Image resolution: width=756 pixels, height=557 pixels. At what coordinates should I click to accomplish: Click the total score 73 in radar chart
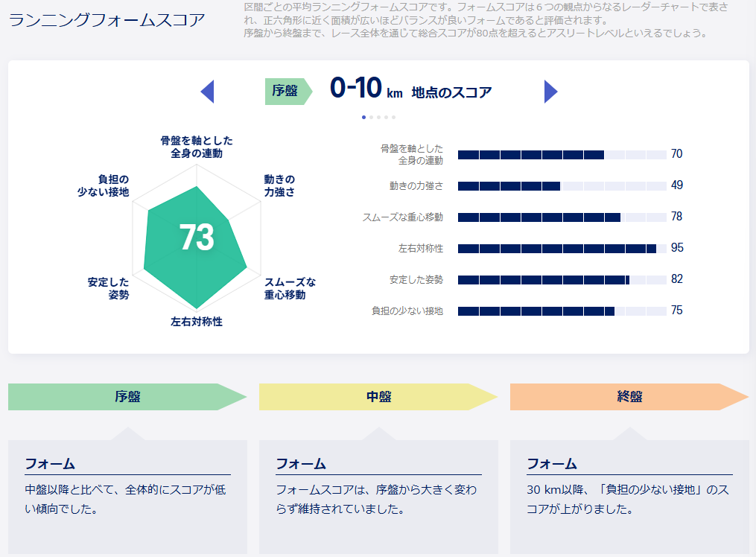pos(197,238)
